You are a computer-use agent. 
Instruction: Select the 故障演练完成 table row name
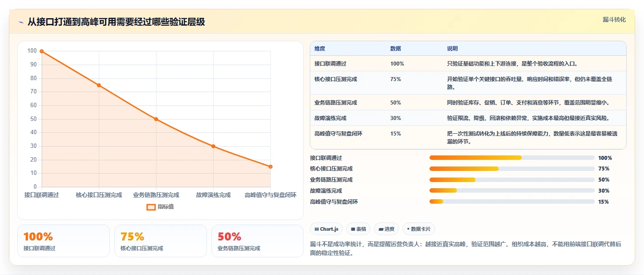point(330,118)
